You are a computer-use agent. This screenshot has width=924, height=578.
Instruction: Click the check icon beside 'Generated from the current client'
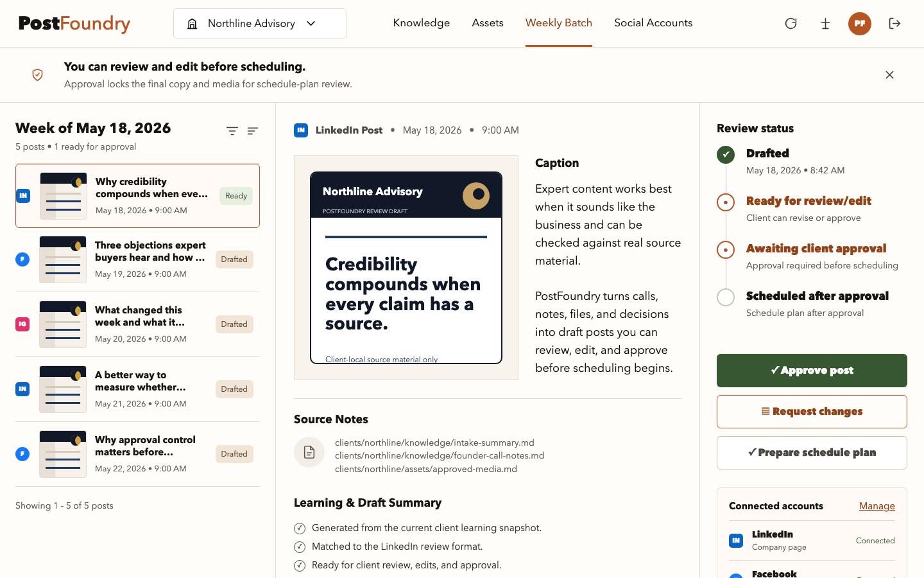(x=300, y=529)
